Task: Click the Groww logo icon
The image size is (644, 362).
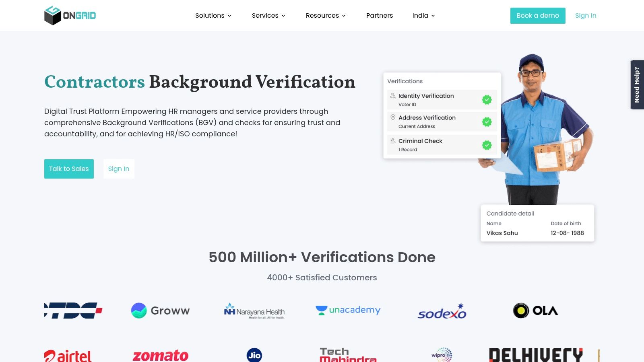Action: coord(138,310)
